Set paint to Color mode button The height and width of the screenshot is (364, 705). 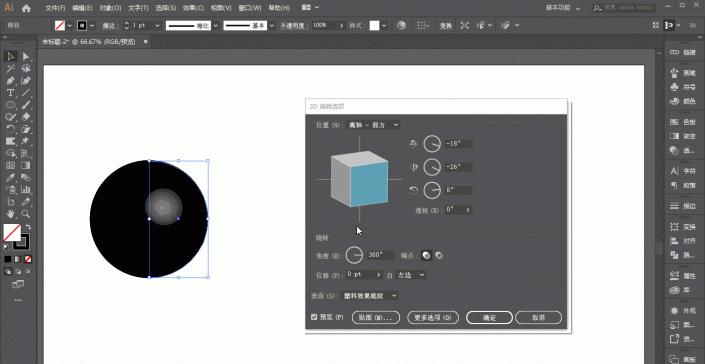[x=8, y=259]
